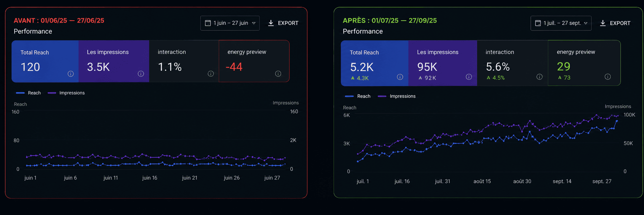Toggle Impressions series in APRÈS chart legend
The image size is (644, 215).
pos(397,96)
